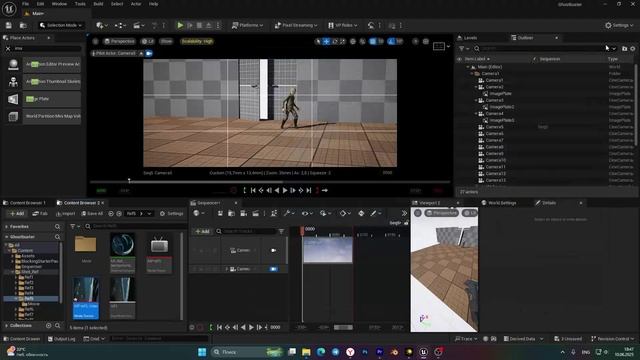Open the Outliner settings gear
This screenshot has height=360, width=640.
click(x=633, y=49)
